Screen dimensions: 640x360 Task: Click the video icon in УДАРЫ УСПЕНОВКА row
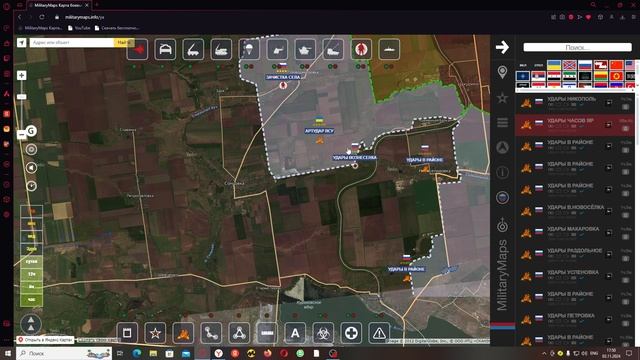click(x=609, y=276)
